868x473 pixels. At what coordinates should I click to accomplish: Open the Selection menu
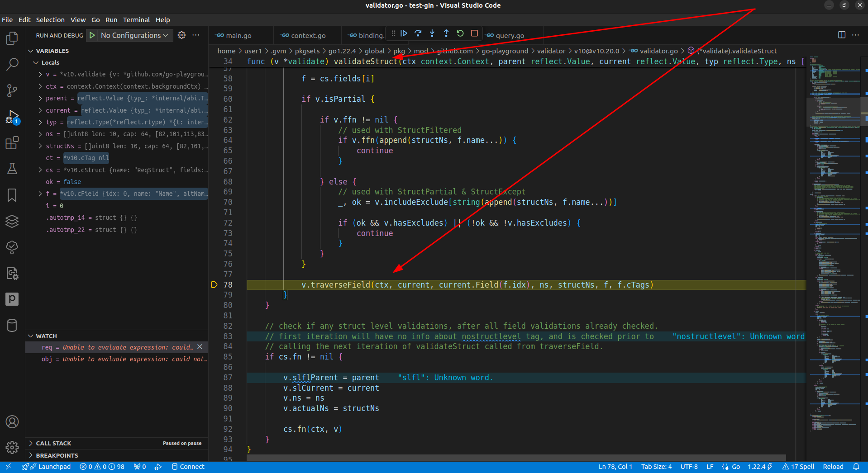[x=50, y=20]
